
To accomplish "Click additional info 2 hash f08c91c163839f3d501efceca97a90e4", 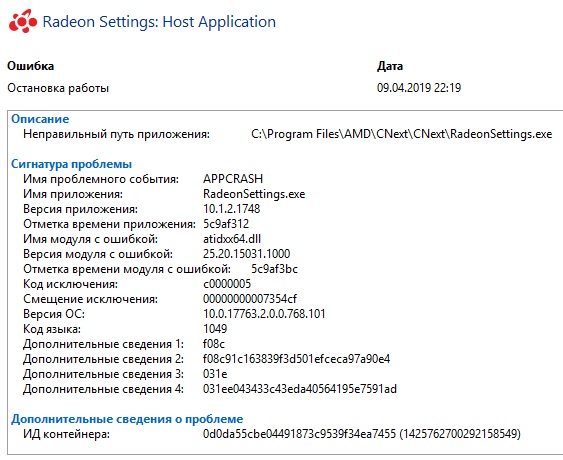I will (x=297, y=359).
